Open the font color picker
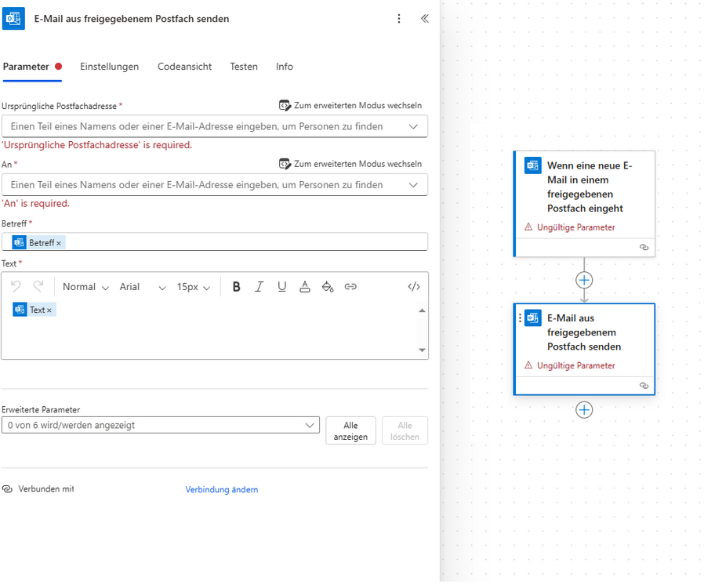704x588 pixels. click(305, 287)
